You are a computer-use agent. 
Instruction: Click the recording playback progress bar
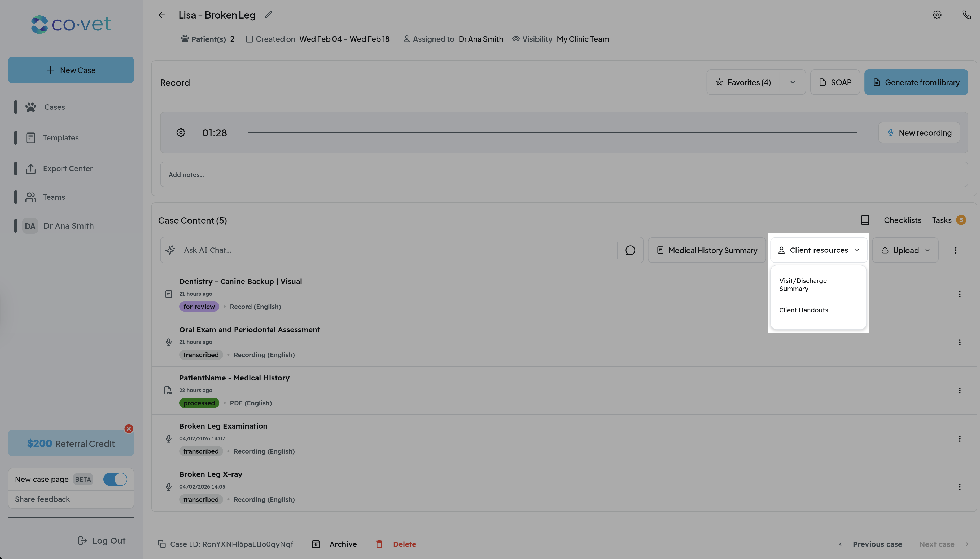pos(552,133)
